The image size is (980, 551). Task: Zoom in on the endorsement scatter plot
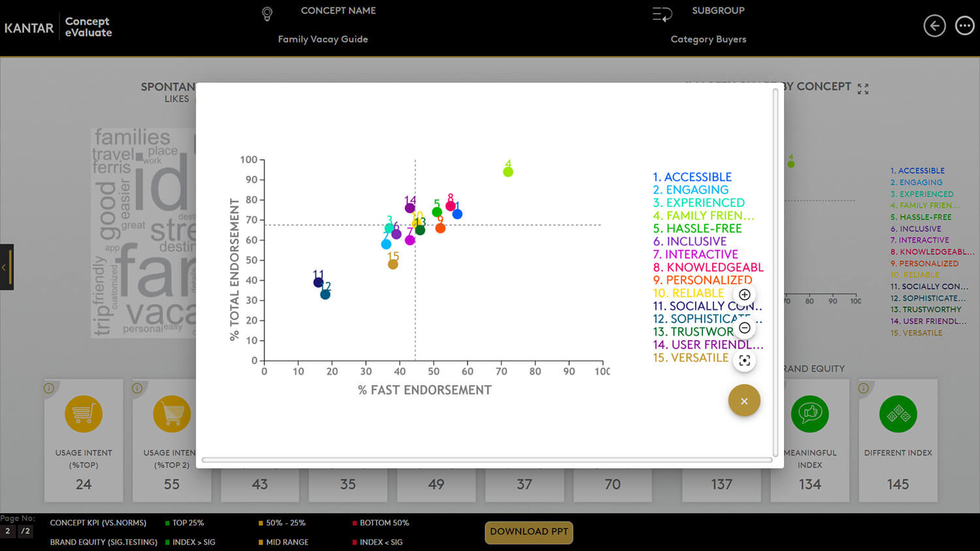click(x=744, y=294)
